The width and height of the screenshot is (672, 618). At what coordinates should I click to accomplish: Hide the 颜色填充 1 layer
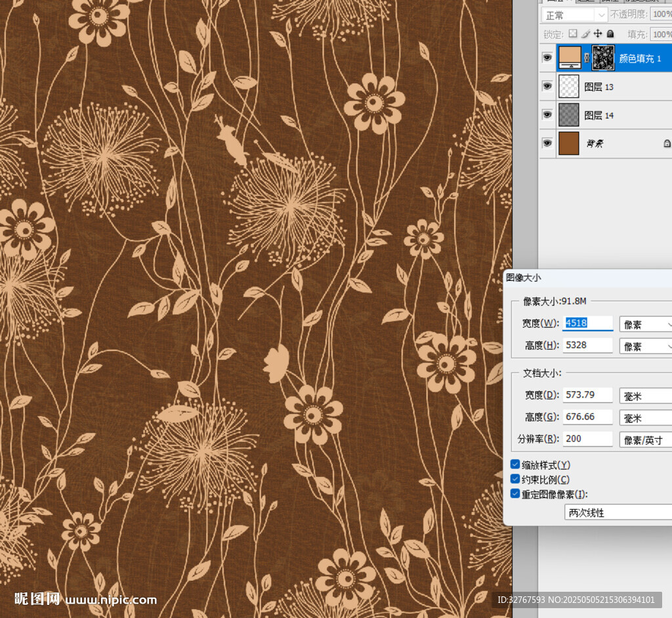[547, 58]
